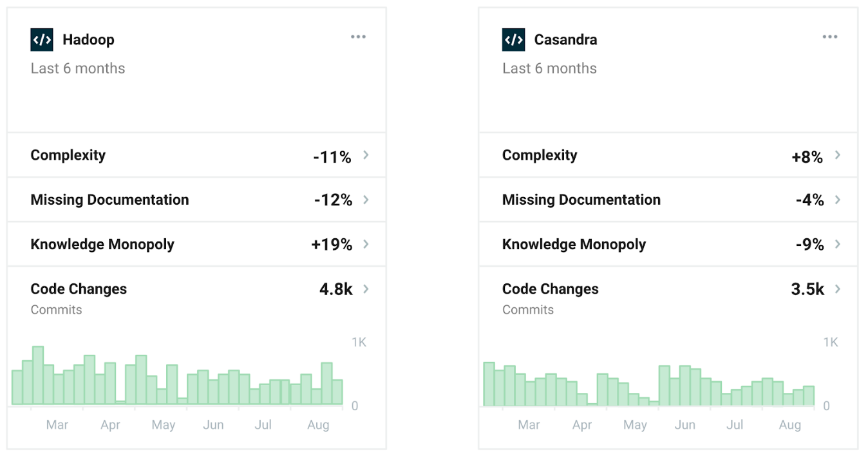Viewport: 868px width, 456px height.
Task: Click the Casandra code repository icon
Action: click(513, 40)
